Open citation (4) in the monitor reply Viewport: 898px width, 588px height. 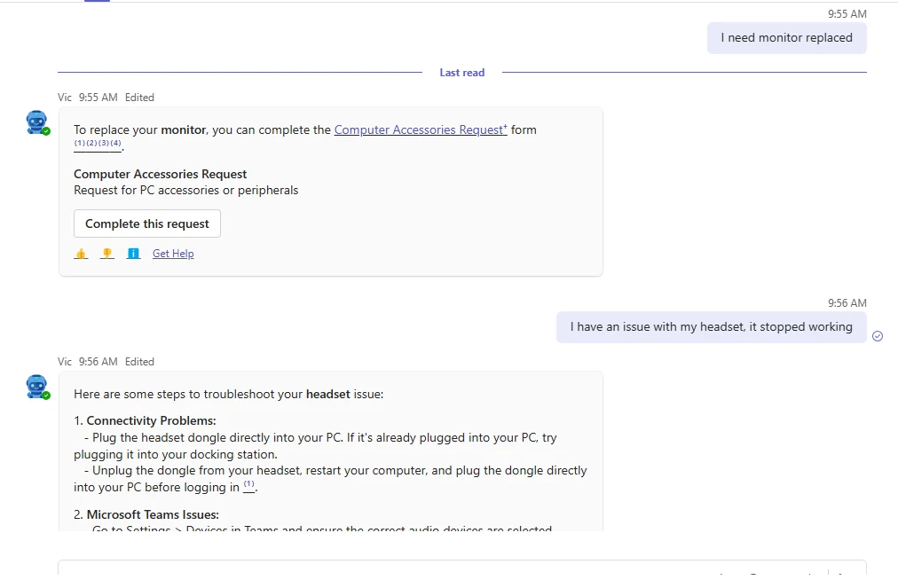pos(115,143)
